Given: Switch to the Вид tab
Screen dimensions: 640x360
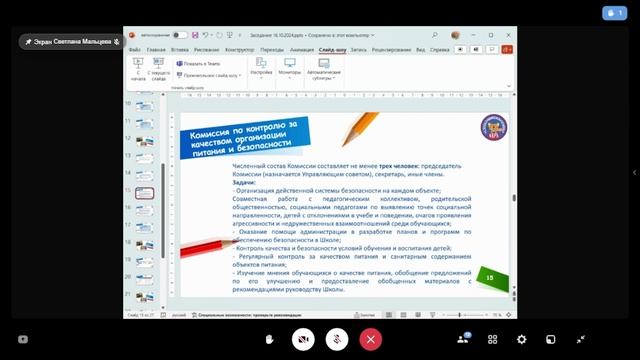Looking at the screenshot, I should [x=420, y=50].
